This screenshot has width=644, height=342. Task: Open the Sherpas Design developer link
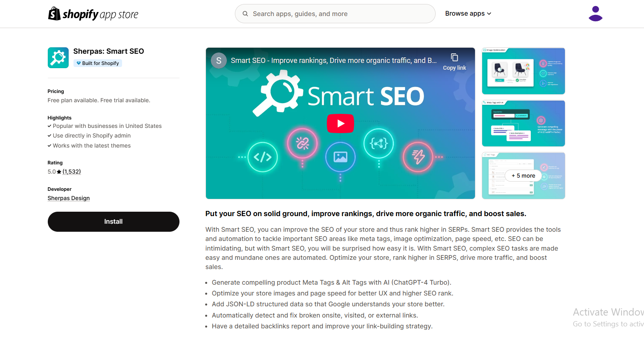(69, 198)
